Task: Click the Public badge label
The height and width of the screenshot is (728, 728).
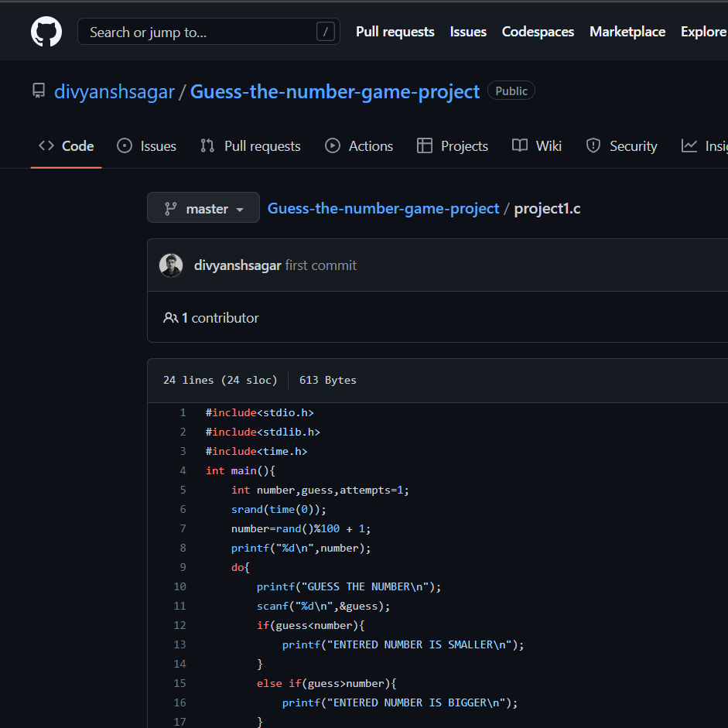Action: (511, 91)
